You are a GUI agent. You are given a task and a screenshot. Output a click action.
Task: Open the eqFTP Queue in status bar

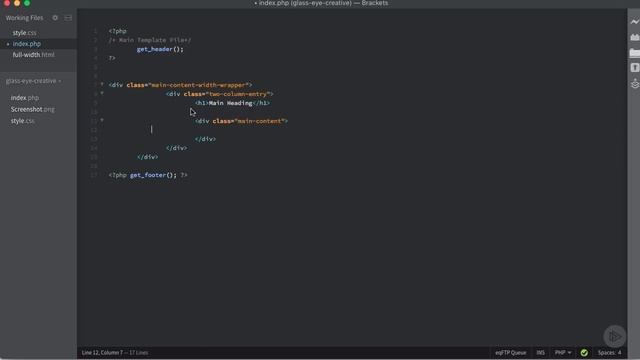click(511, 352)
